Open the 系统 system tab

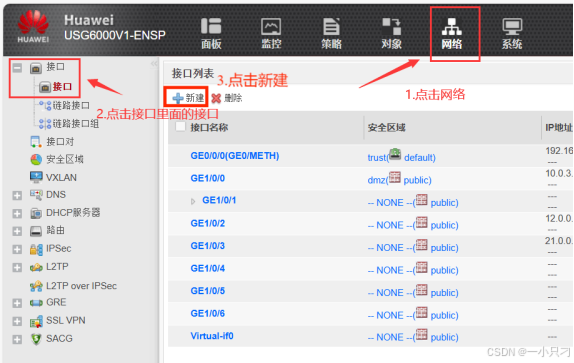[x=512, y=34]
